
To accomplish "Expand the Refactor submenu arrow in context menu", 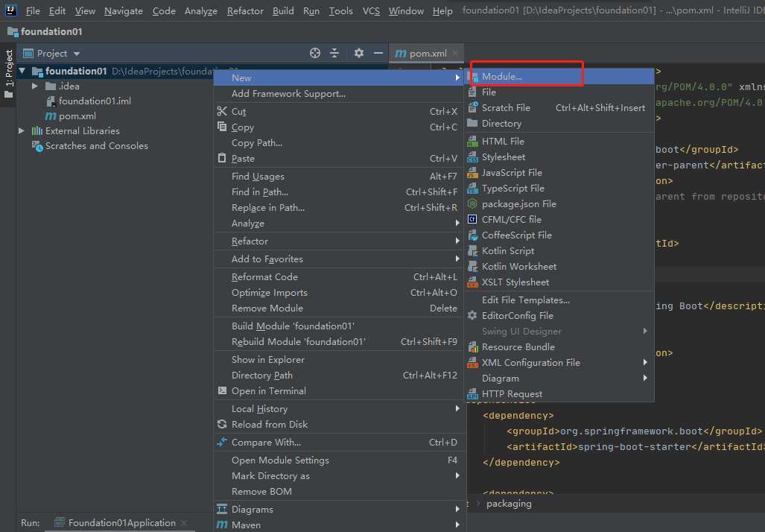I will [457, 241].
